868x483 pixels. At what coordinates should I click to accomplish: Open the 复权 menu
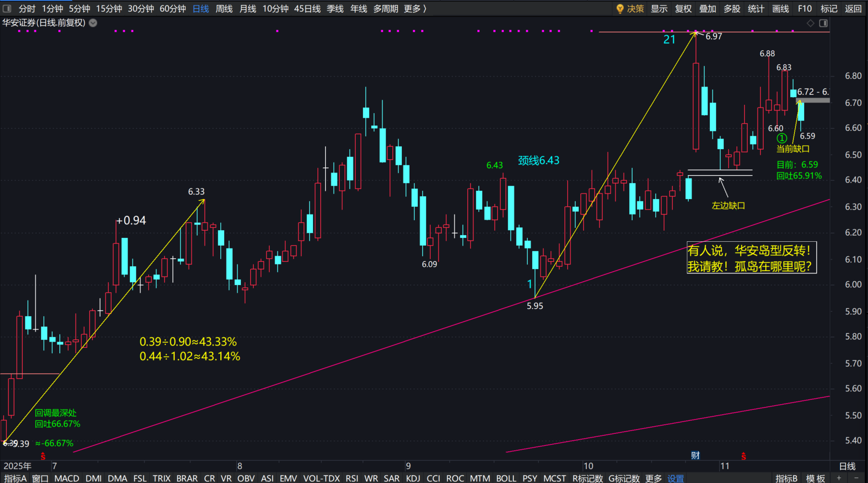[683, 8]
